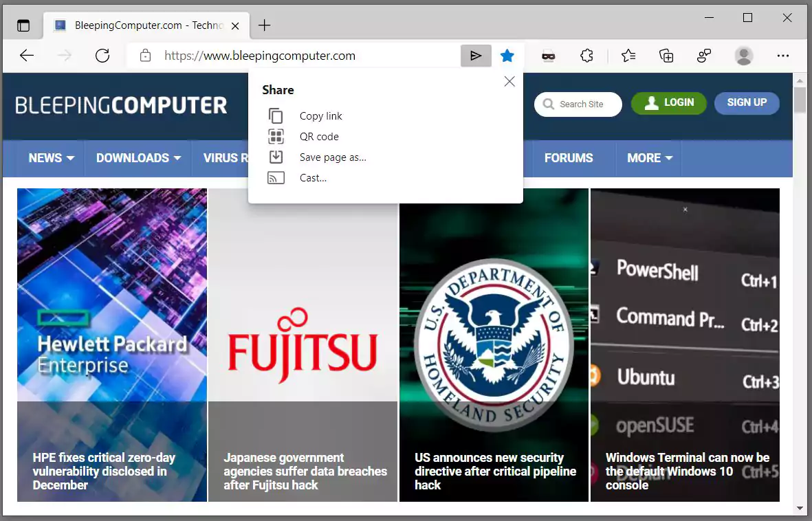812x521 pixels.
Task: Click the Copy link icon
Action: (276, 115)
